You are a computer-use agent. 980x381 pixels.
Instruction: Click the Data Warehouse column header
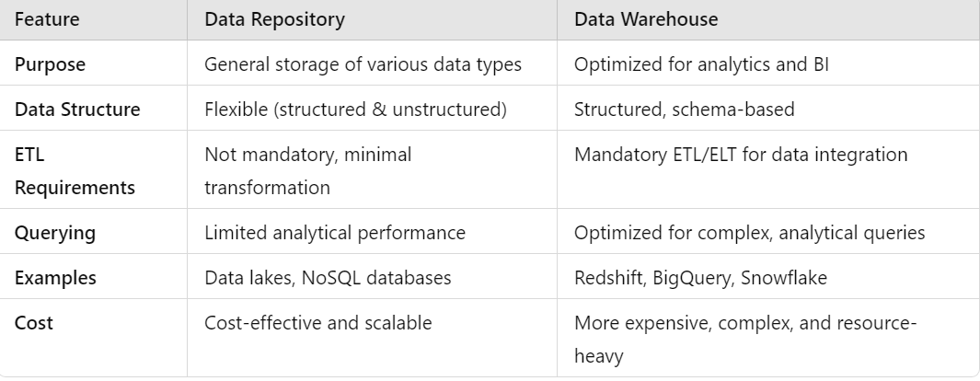click(646, 19)
